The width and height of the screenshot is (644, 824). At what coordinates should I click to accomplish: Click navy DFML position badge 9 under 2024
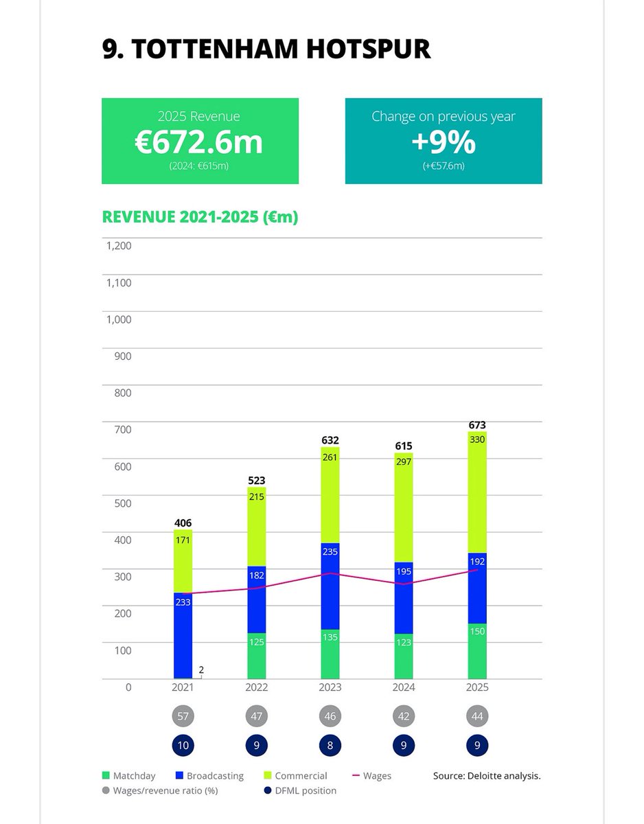pos(404,746)
